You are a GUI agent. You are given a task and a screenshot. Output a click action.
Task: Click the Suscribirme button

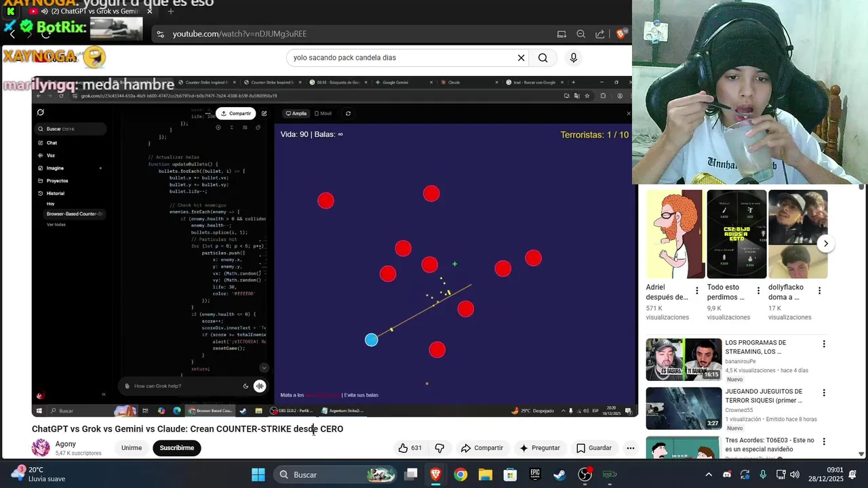177,448
